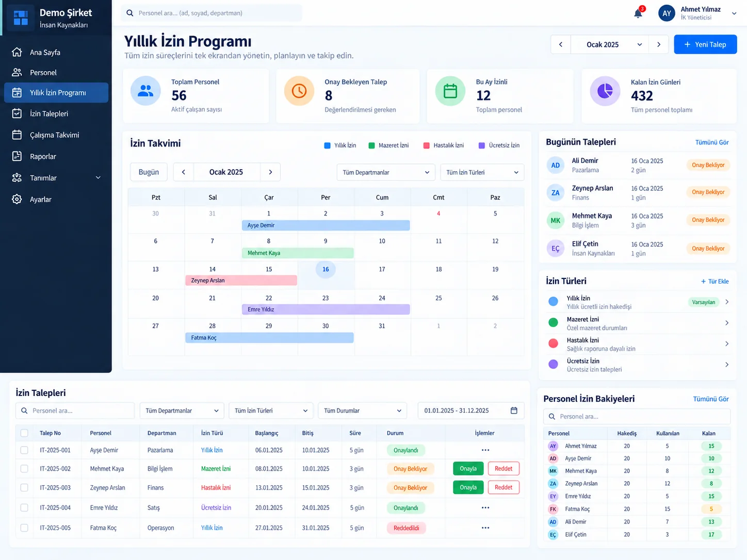The image size is (747, 560).
Task: Focus the top Personel ara search field
Action: click(x=212, y=13)
